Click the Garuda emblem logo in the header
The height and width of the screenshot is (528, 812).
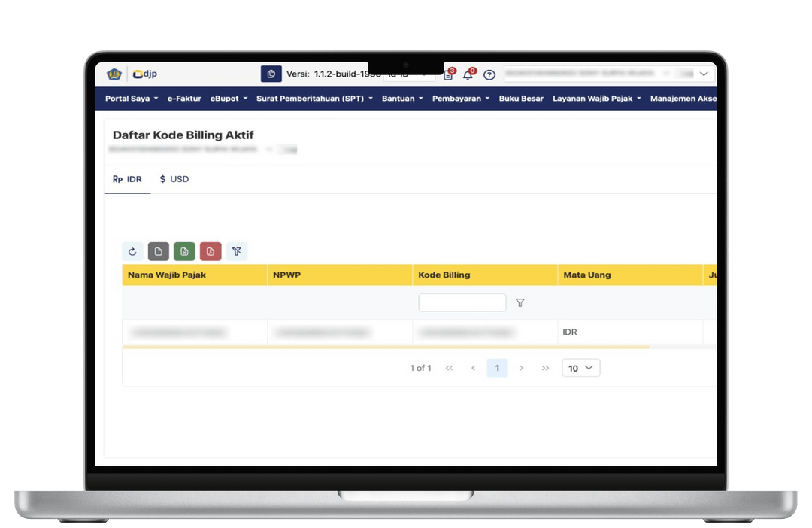click(x=114, y=74)
